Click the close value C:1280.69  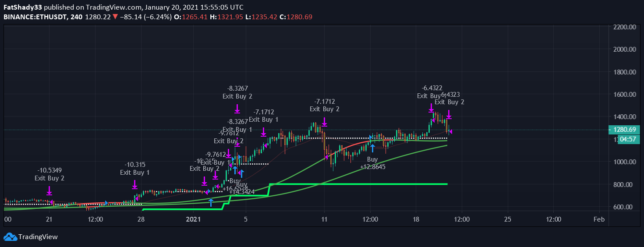(296, 17)
